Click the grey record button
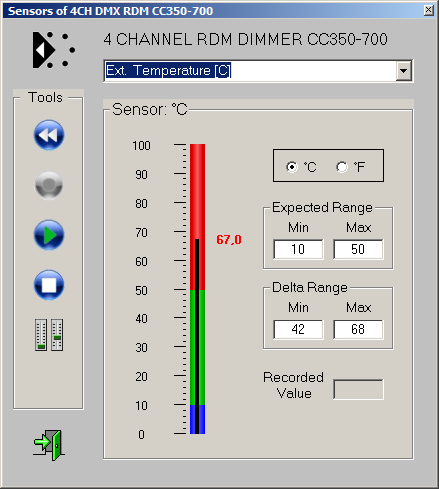This screenshot has width=439, height=489. (49, 185)
